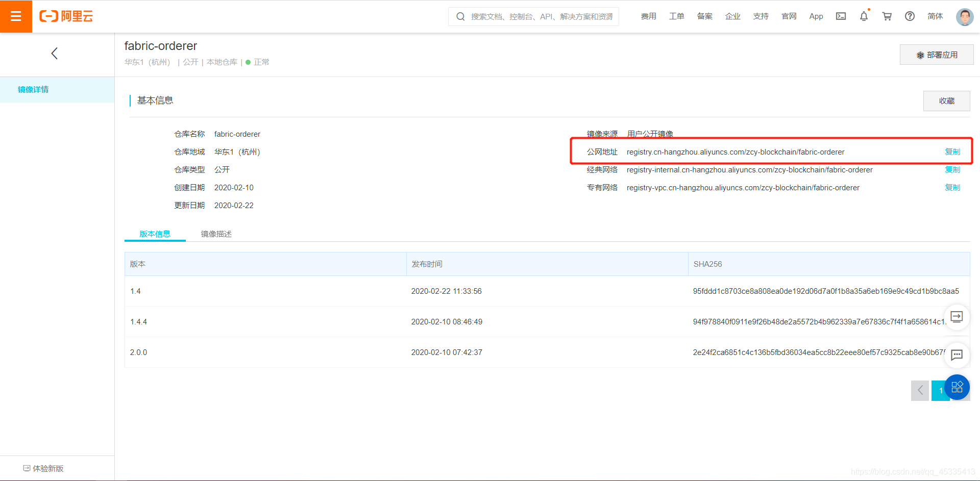980x481 pixels.
Task: Copy the 专有网络 registry address
Action: click(x=952, y=187)
